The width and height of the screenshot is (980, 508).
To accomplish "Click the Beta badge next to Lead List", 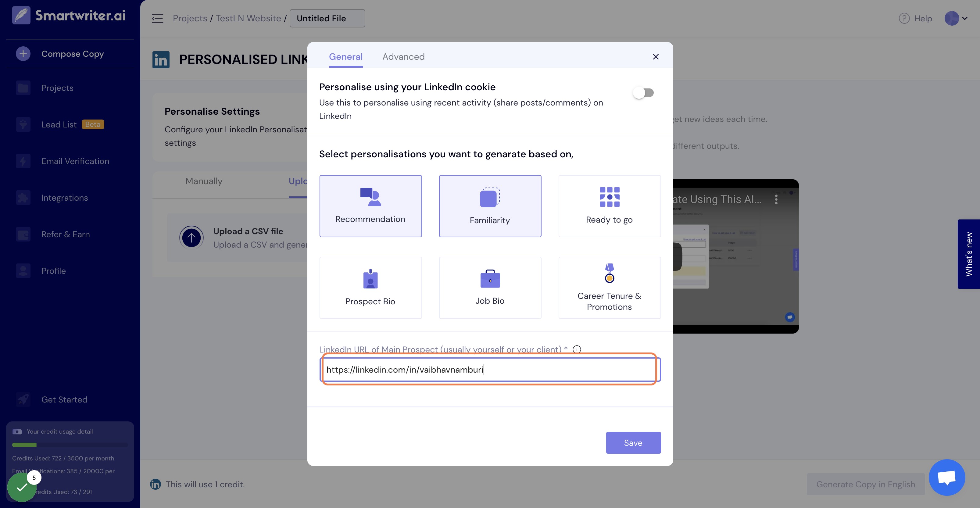I will click(93, 124).
